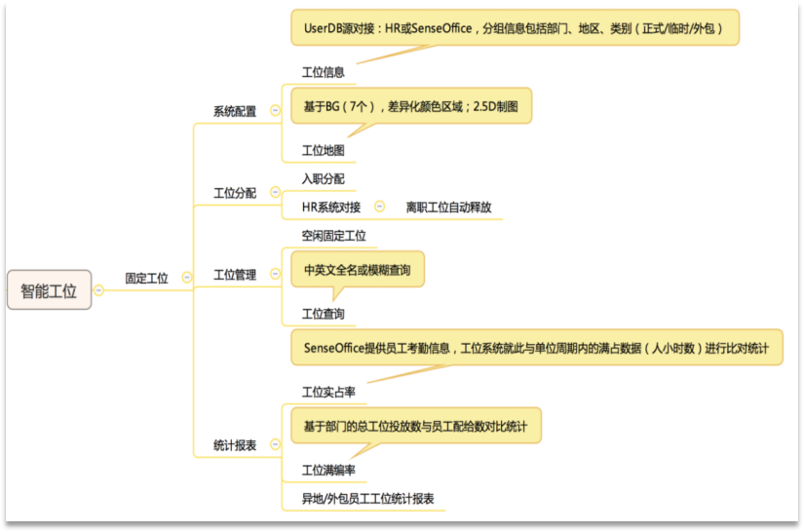Select the 入职分配 subtopic
Image resolution: width=804 pixels, height=532 pixels.
(x=323, y=179)
